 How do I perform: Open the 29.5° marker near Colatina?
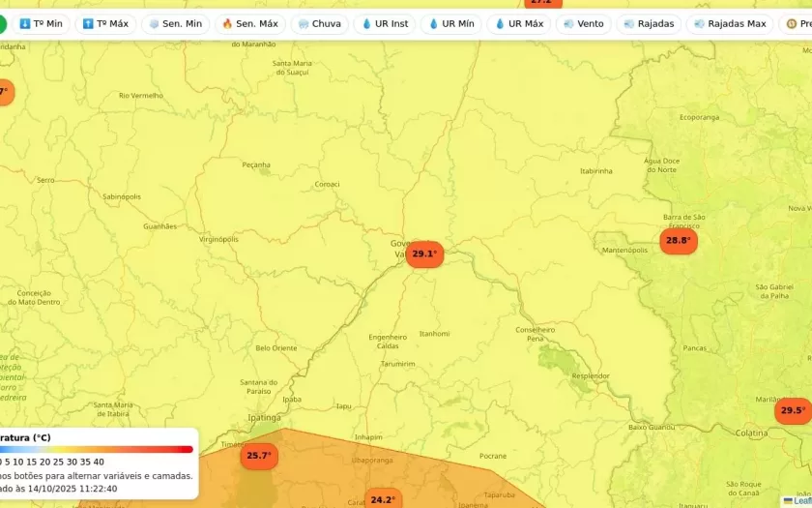coord(793,411)
